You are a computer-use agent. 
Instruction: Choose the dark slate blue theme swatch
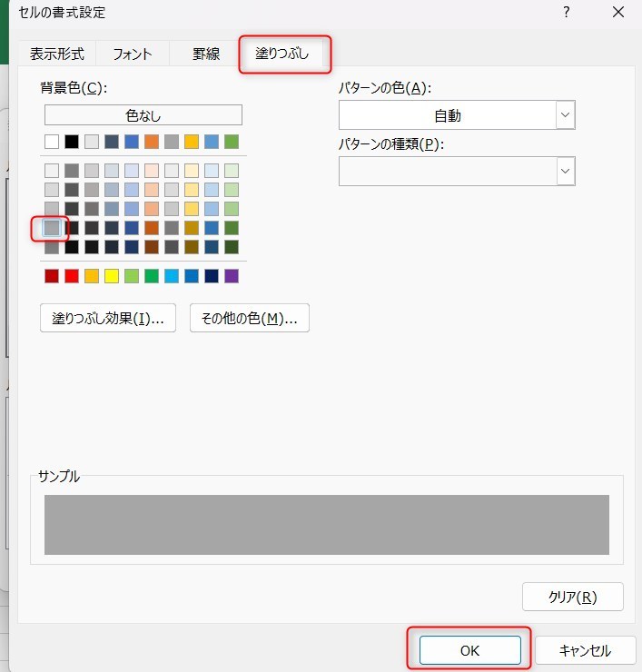click(112, 142)
